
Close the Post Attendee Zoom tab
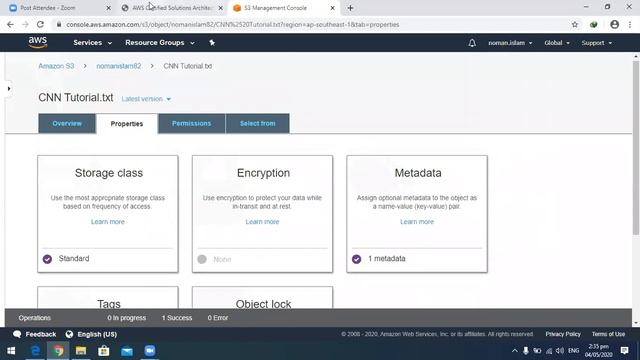click(109, 8)
